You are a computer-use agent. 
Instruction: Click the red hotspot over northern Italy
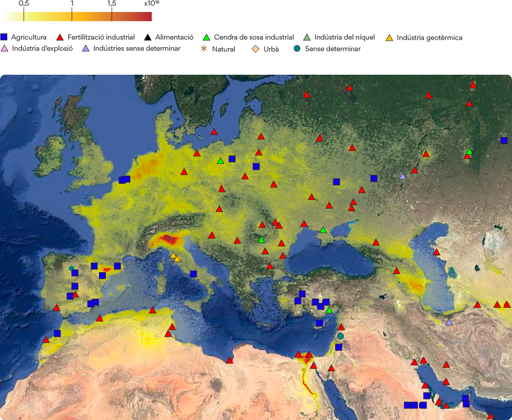[x=169, y=239]
